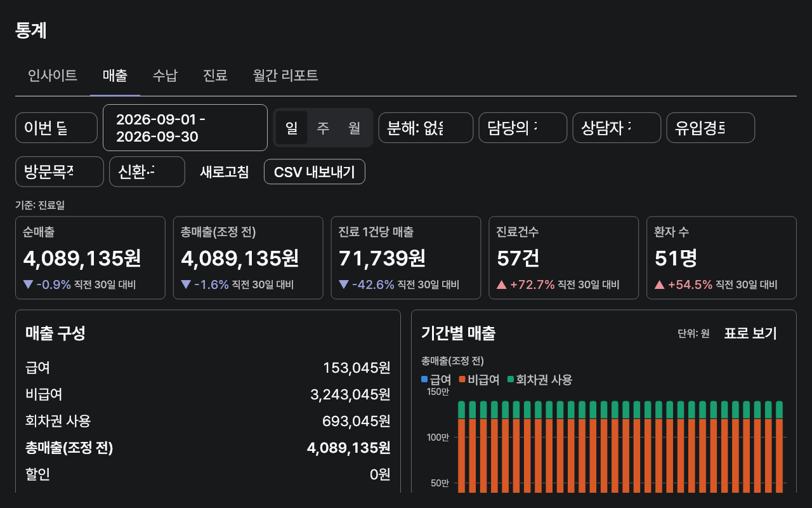Click the 비급여 orange legend marker
The height and width of the screenshot is (508, 812).
[462, 380]
